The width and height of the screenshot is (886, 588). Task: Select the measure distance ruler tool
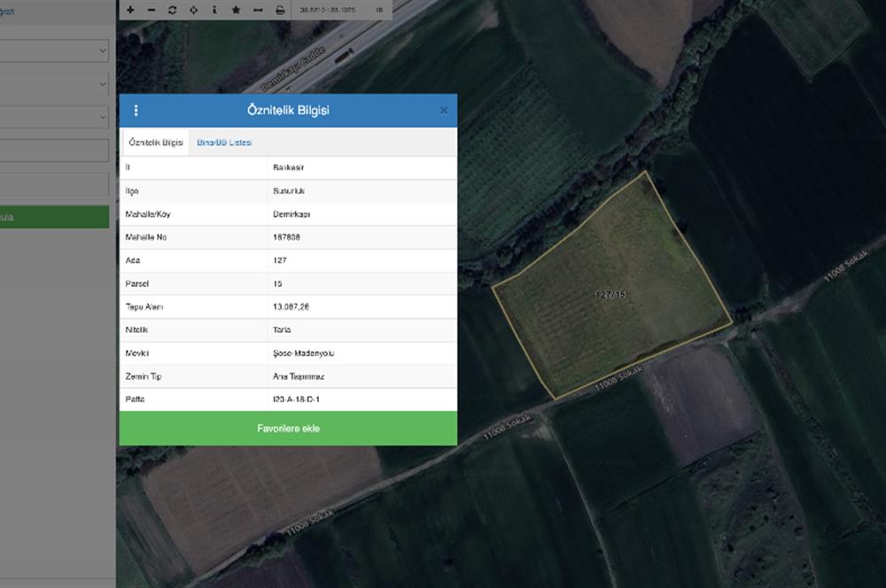(x=258, y=10)
